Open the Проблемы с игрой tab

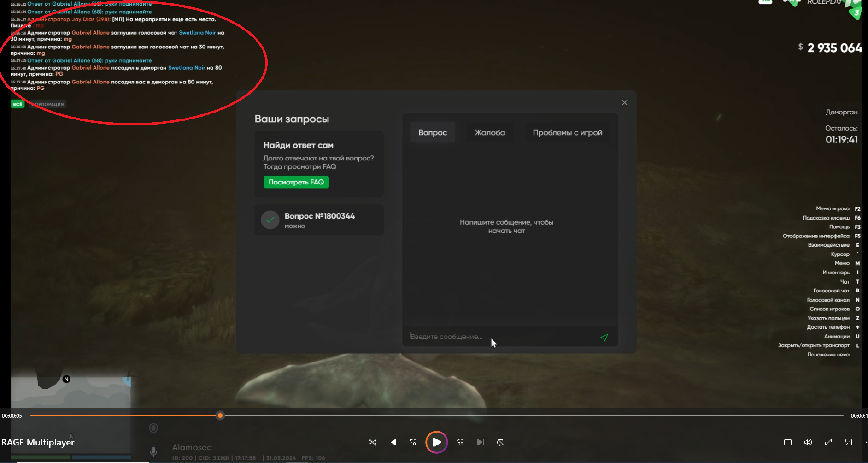pos(567,132)
